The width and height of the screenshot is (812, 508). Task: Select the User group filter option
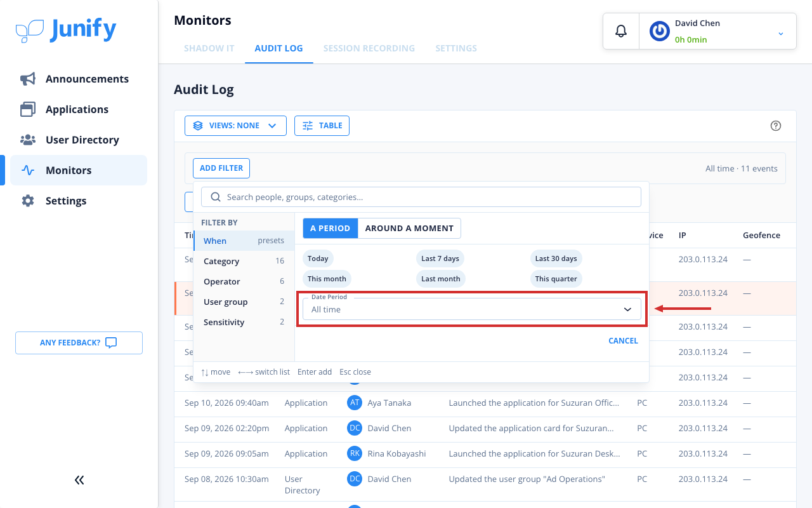click(x=244, y=302)
